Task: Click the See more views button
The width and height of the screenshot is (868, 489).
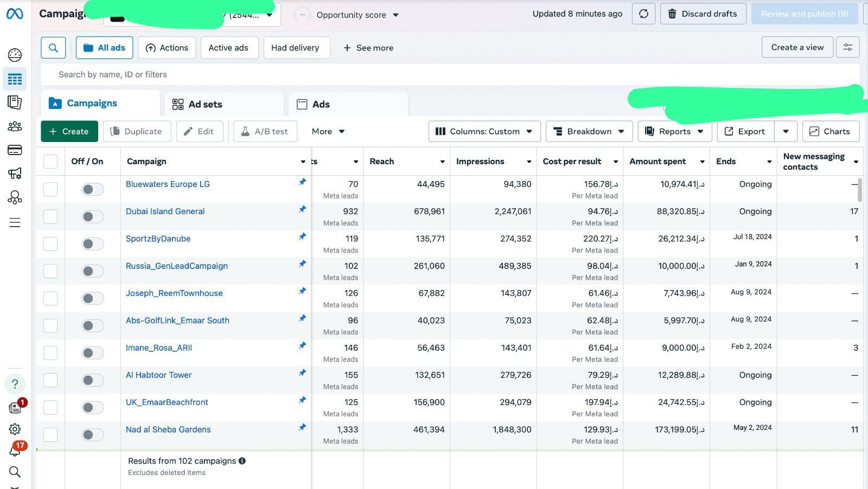Action: click(368, 48)
